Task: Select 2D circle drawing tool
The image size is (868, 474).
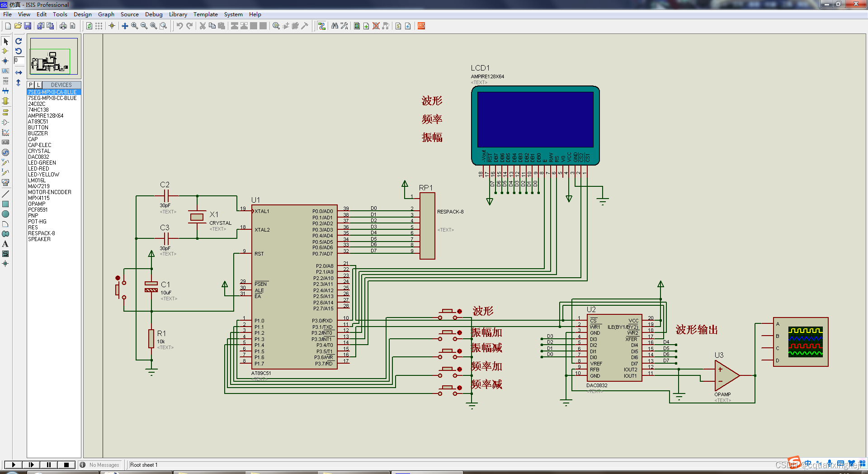Action: [5, 214]
